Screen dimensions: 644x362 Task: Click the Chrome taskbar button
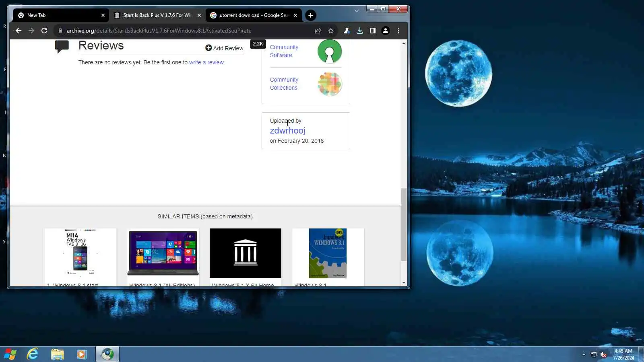[107, 354]
